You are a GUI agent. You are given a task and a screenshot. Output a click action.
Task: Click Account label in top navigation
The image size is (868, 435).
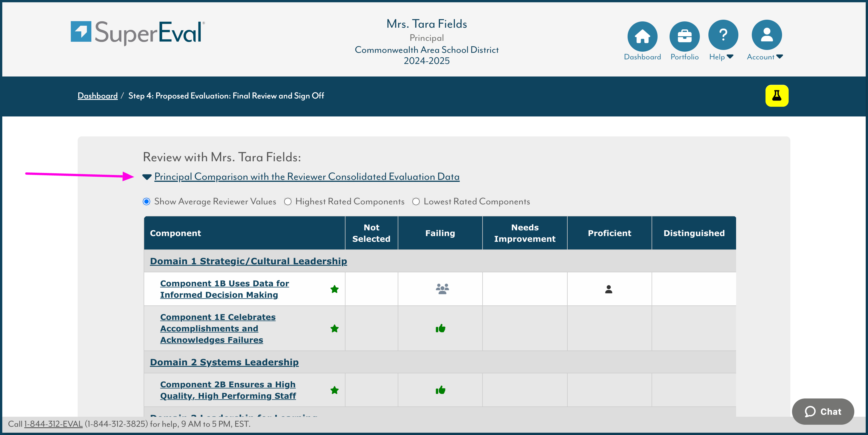pos(760,57)
